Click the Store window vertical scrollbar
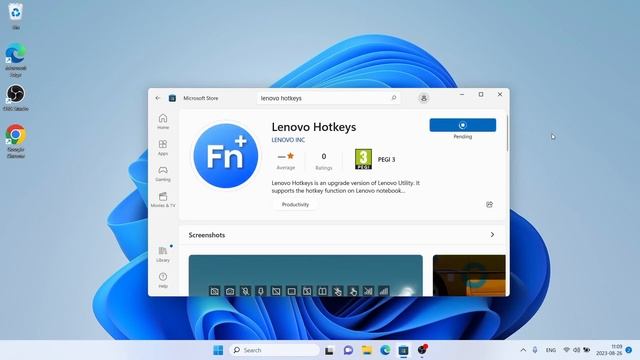640x360 pixels. click(507, 133)
